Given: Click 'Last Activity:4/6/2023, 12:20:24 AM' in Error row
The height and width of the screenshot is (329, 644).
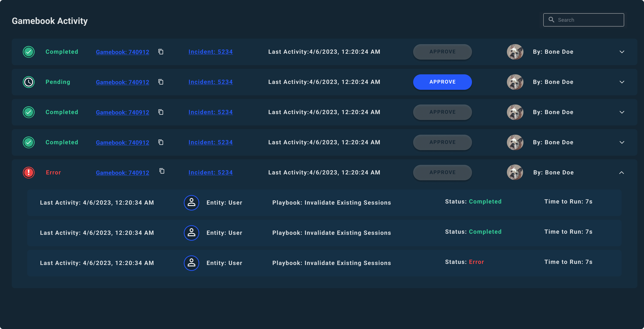Looking at the screenshot, I should (x=324, y=172).
